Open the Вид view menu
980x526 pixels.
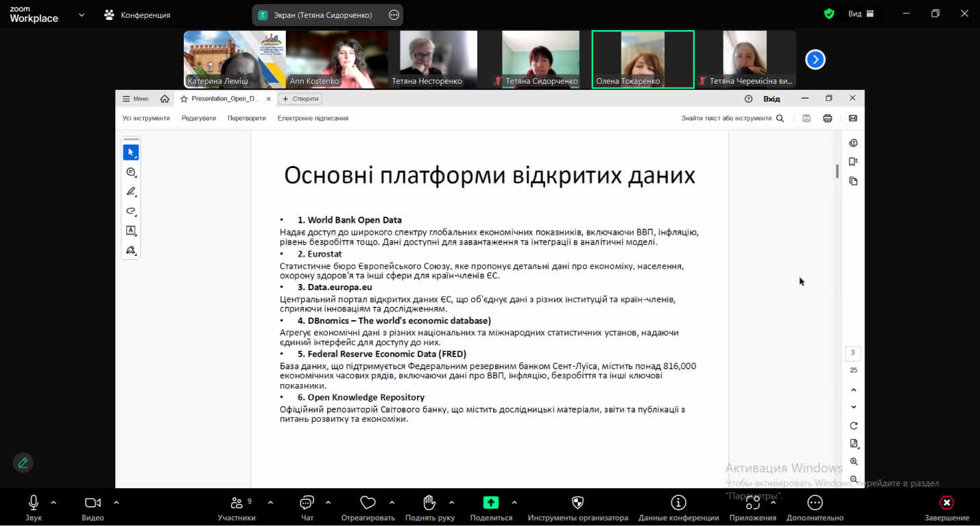click(x=861, y=14)
